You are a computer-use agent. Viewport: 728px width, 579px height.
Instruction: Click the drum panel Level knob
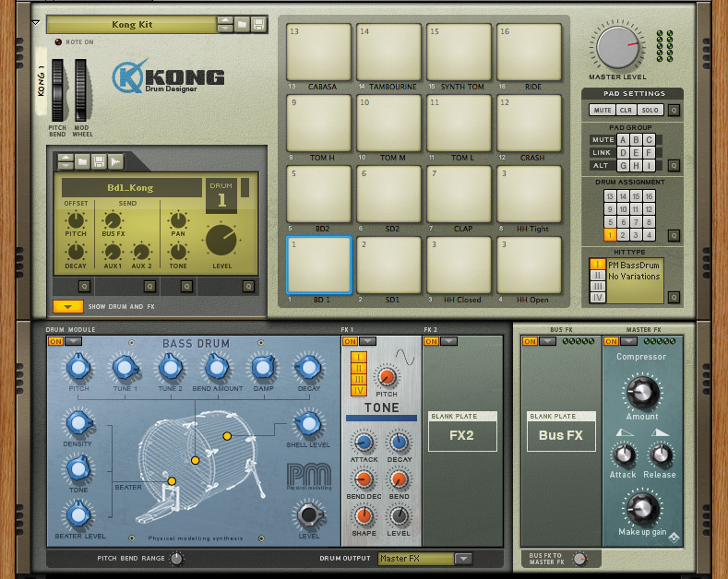(221, 241)
